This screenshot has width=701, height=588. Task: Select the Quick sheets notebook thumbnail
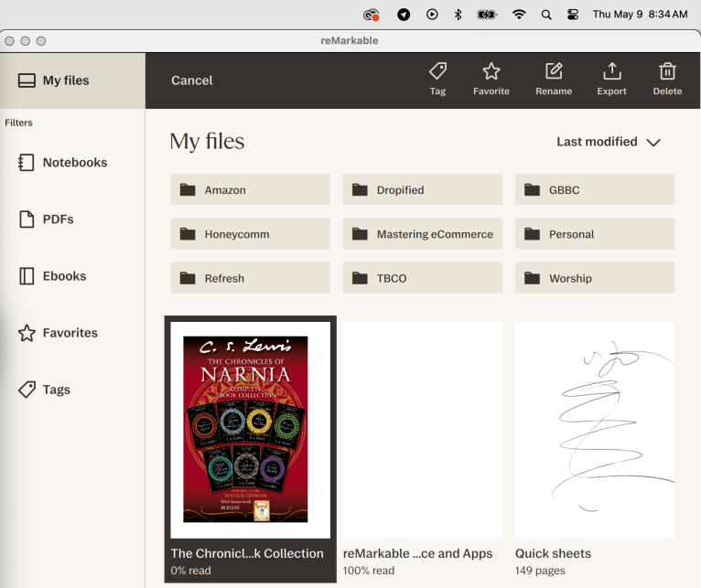tap(595, 430)
